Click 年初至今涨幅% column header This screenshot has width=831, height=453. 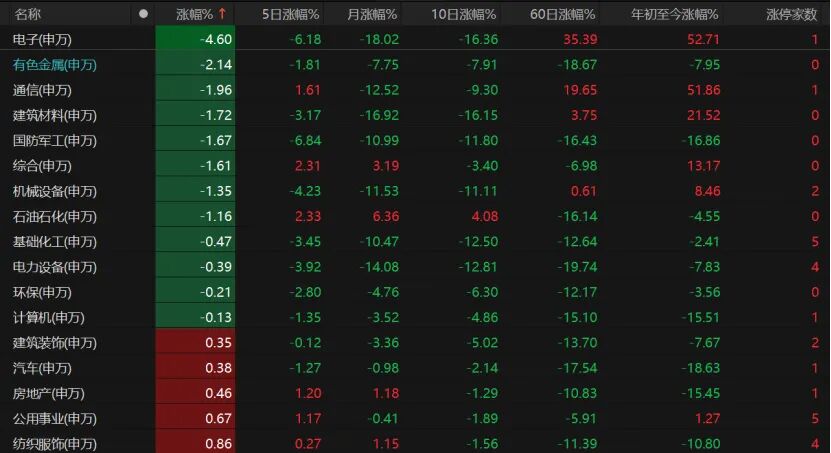pos(674,14)
